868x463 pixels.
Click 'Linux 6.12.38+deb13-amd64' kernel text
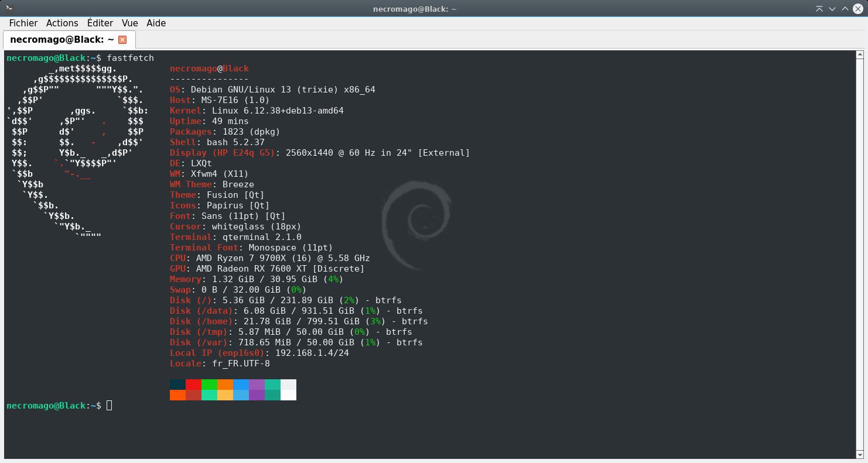tap(278, 111)
